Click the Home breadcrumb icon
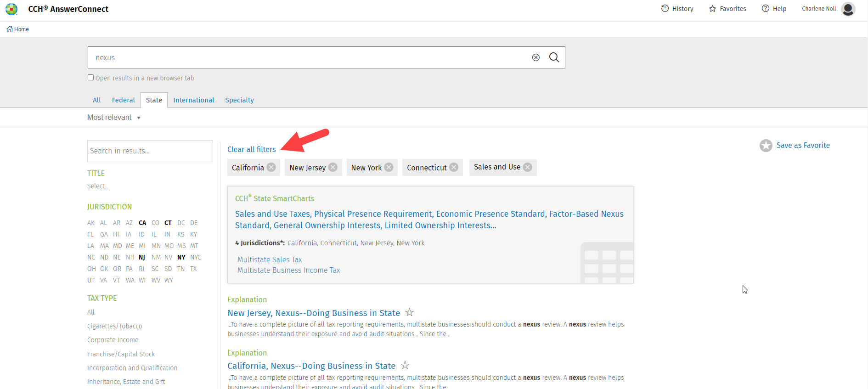 tap(10, 29)
